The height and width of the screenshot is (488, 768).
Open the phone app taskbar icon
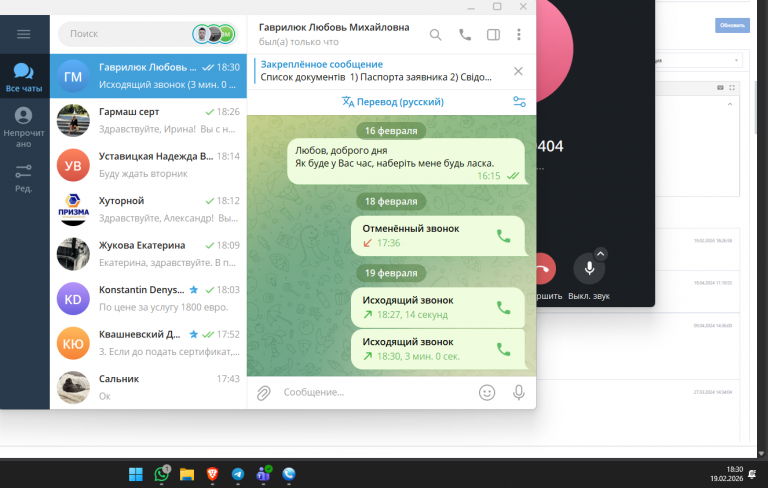[289, 474]
